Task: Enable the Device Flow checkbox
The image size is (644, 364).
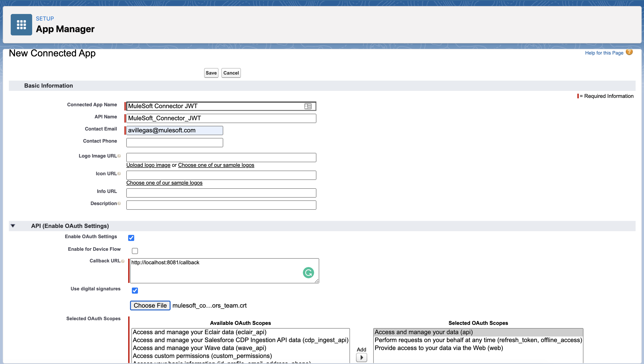Action: click(135, 251)
